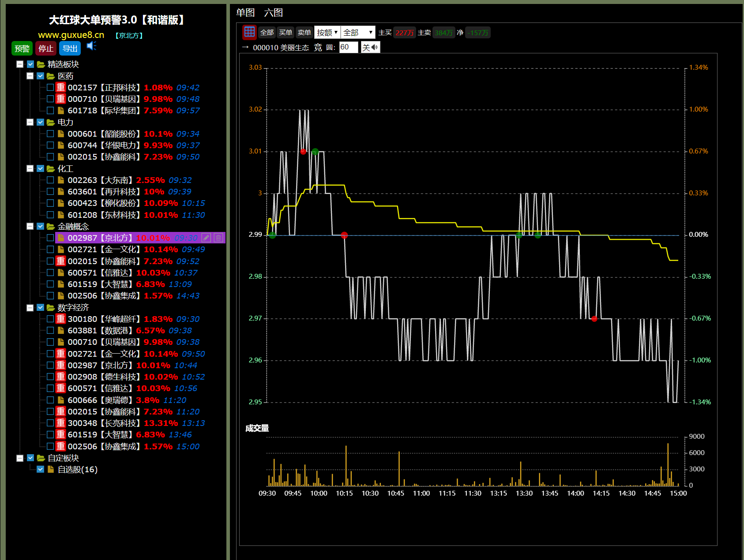The image size is (744, 560).
Task: Switch to the 六图 tab
Action: tap(273, 13)
